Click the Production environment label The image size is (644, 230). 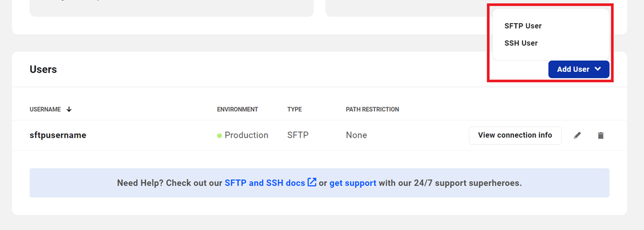(247, 135)
